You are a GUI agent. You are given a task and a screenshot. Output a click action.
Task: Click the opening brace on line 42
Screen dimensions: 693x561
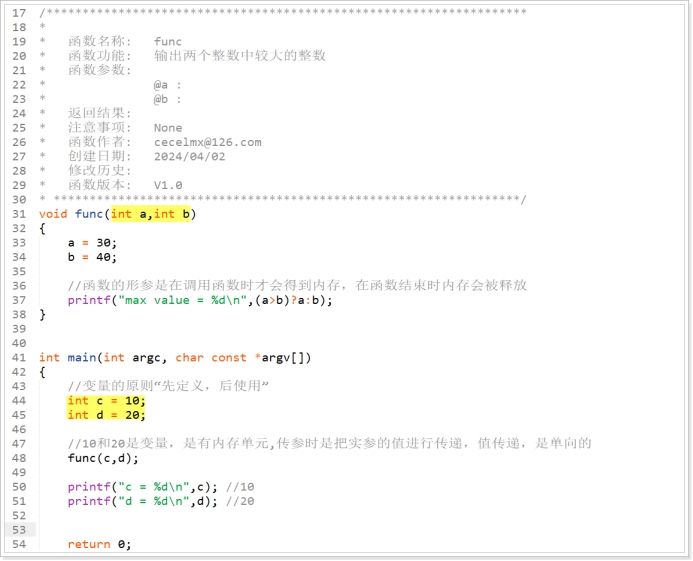(x=42, y=372)
